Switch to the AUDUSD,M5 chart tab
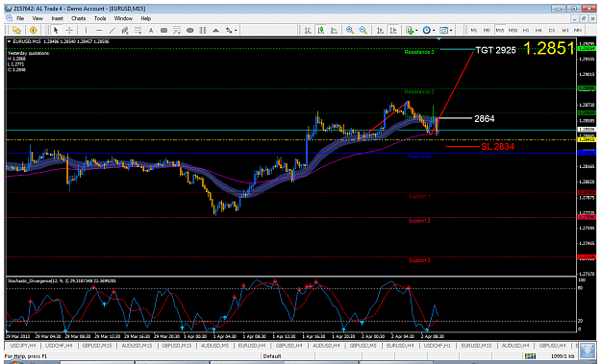601x364 pixels. (214, 345)
